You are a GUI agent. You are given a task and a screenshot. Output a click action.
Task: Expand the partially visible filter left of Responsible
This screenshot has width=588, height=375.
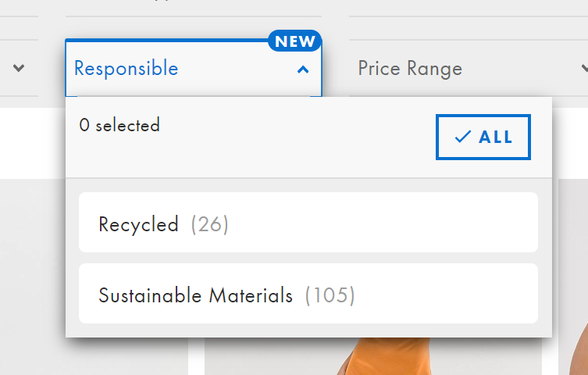click(x=19, y=68)
